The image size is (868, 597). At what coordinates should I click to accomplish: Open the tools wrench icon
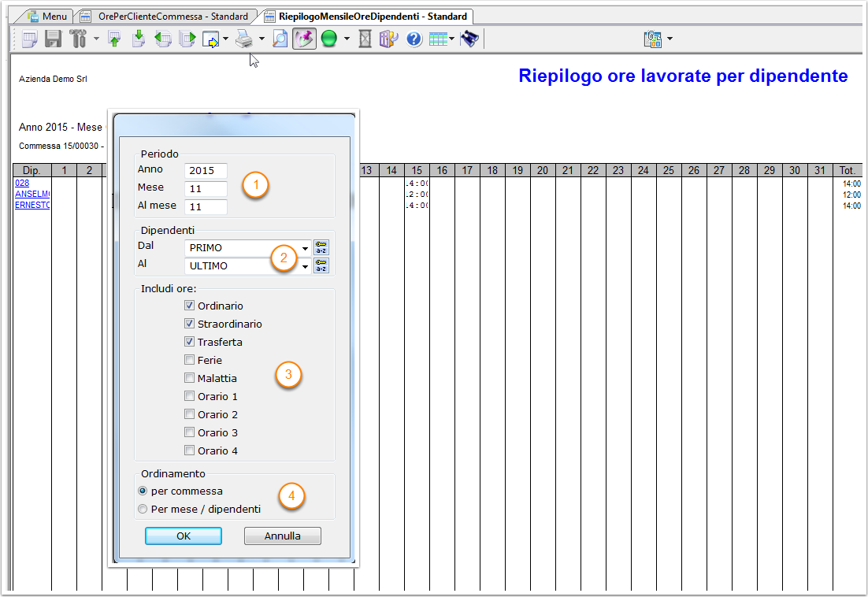(78, 39)
